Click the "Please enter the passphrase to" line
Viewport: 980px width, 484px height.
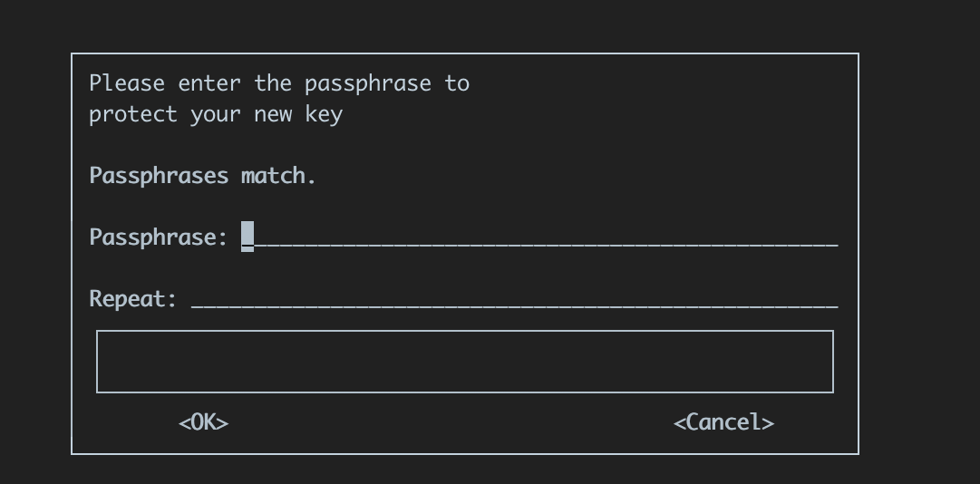(x=279, y=83)
